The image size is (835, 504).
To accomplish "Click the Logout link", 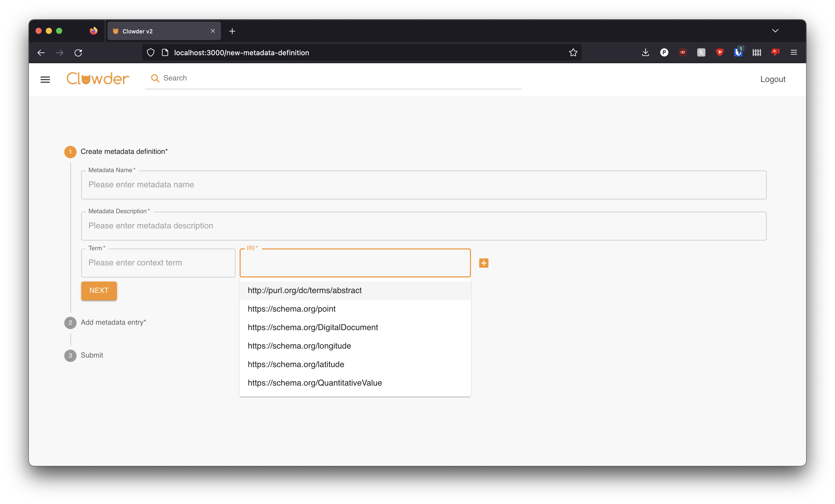I will (x=772, y=79).
